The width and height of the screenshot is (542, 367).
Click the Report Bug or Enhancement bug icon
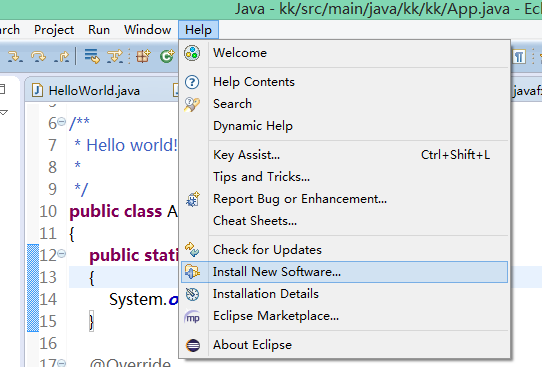193,199
